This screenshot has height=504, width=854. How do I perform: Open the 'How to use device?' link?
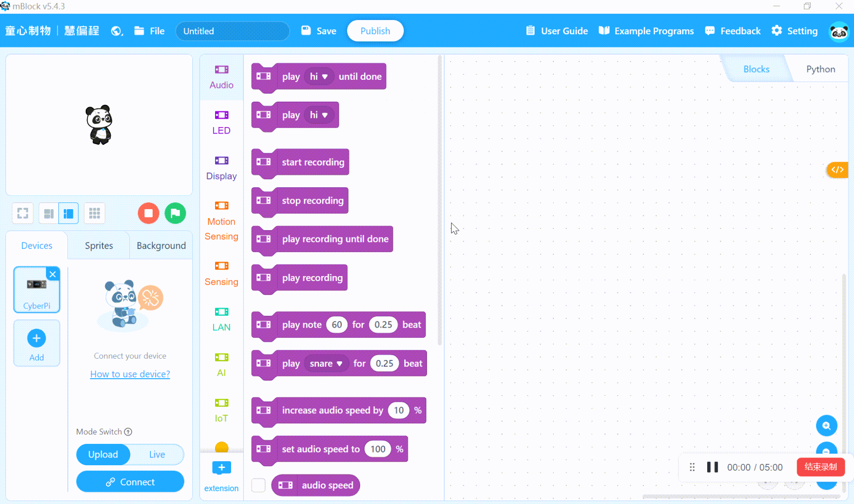(x=130, y=374)
